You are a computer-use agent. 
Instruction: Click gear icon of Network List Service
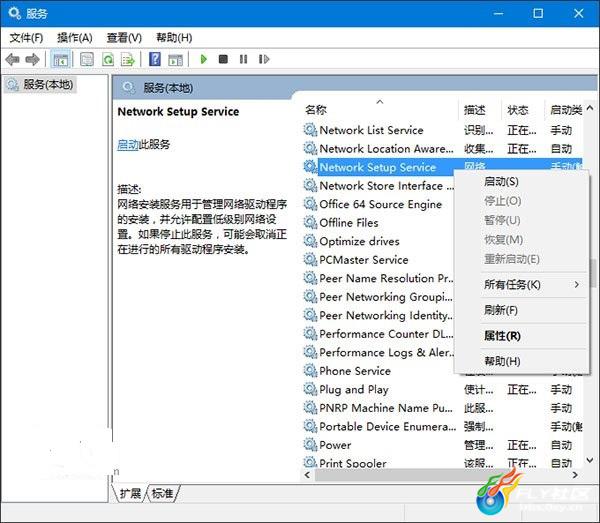[x=310, y=130]
